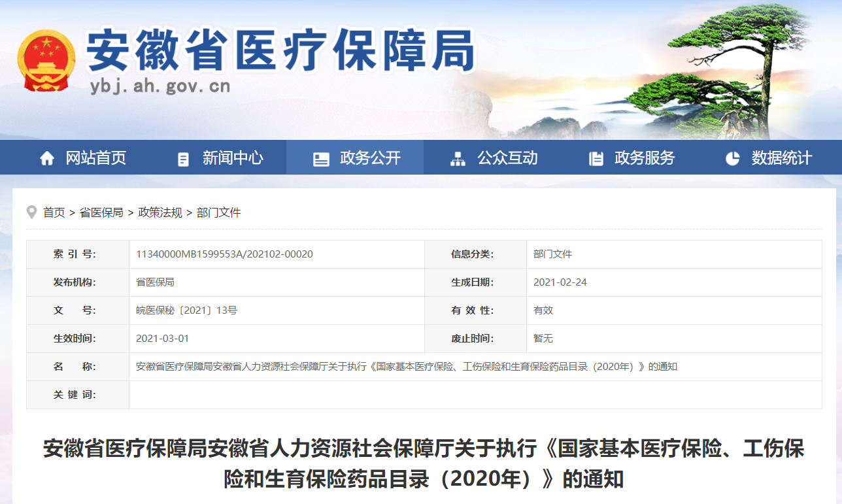Viewport: 842px width, 504px height.
Task: Click the pie chart icon beside 数据统计
Action: (x=733, y=158)
